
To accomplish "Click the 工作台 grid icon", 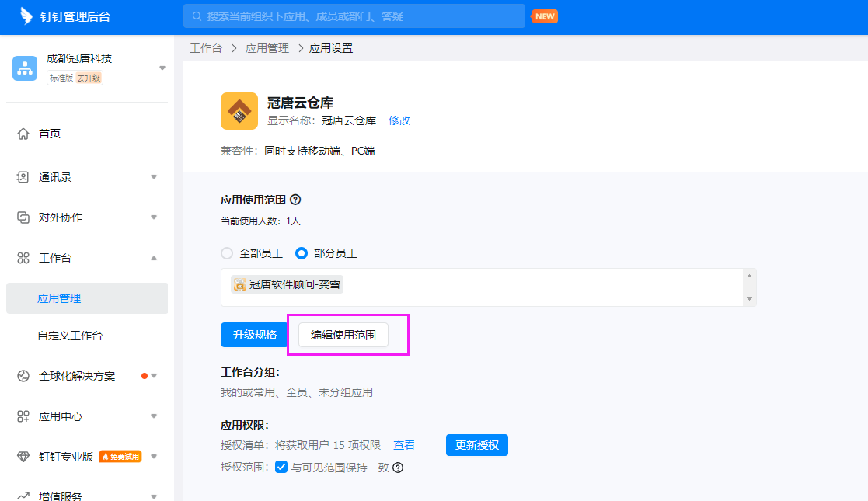I will coord(23,258).
